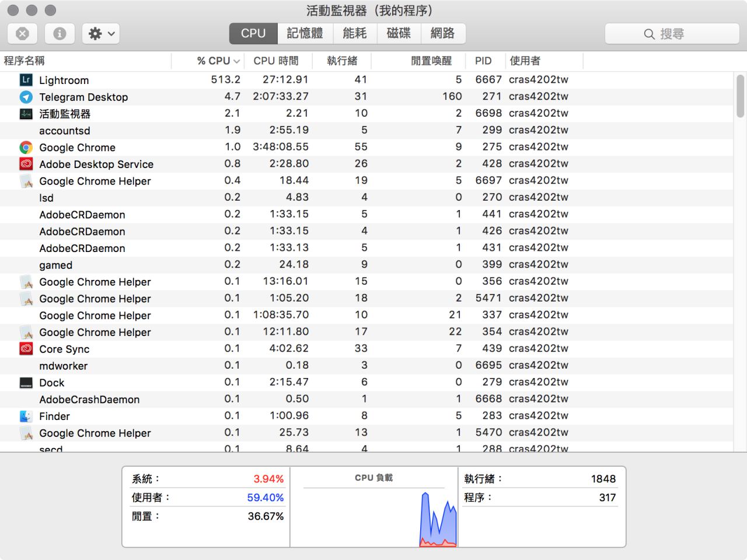Open the gear action dropdown menu

tap(101, 34)
